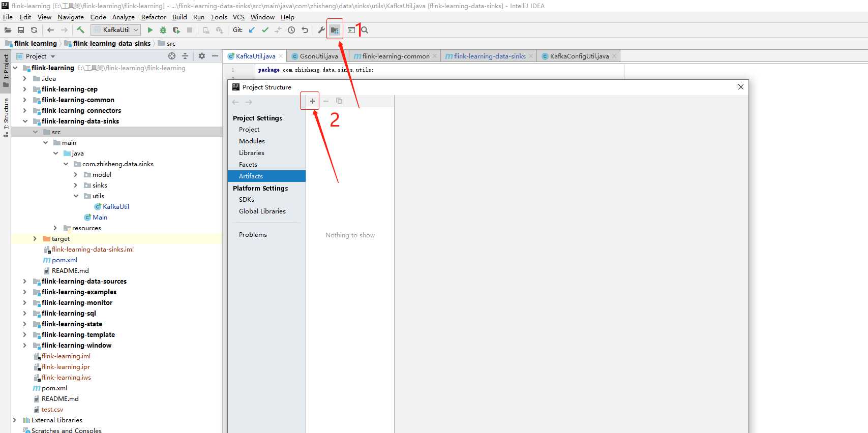Select flink-learning-data-sinks.iml file
The height and width of the screenshot is (433, 868).
click(93, 249)
